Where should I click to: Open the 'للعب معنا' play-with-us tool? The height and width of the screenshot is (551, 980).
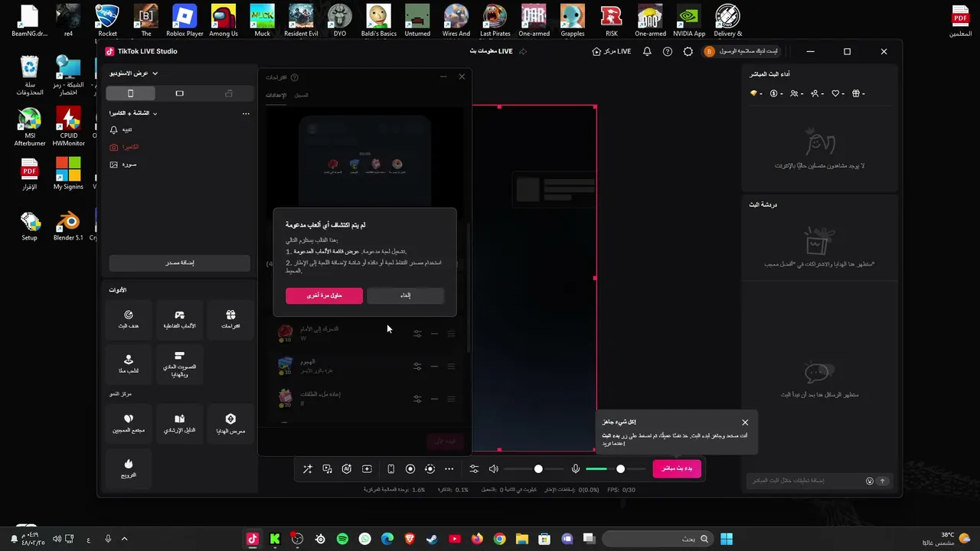(x=129, y=364)
